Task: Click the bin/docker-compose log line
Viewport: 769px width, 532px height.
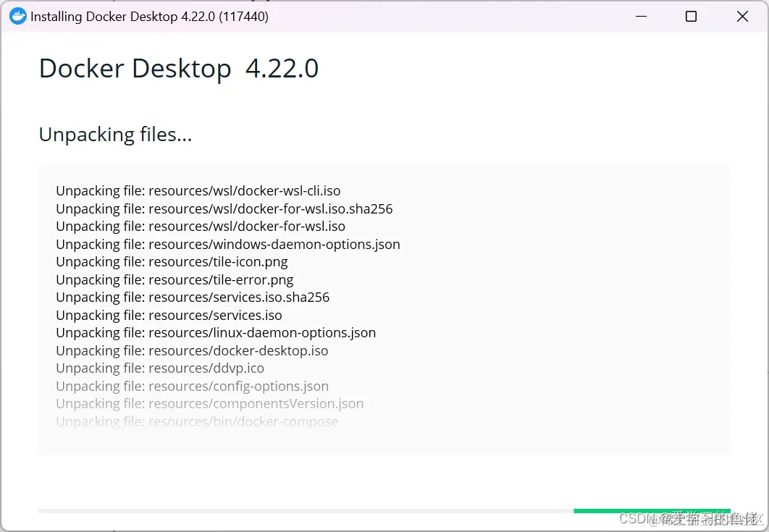Action: [197, 422]
